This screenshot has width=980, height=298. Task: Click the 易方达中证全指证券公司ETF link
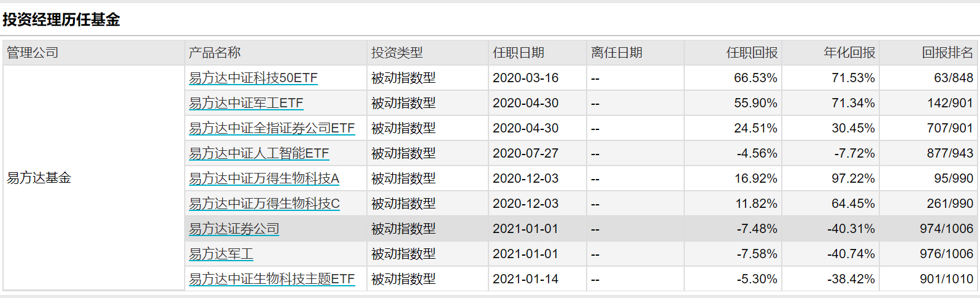pyautogui.click(x=271, y=128)
